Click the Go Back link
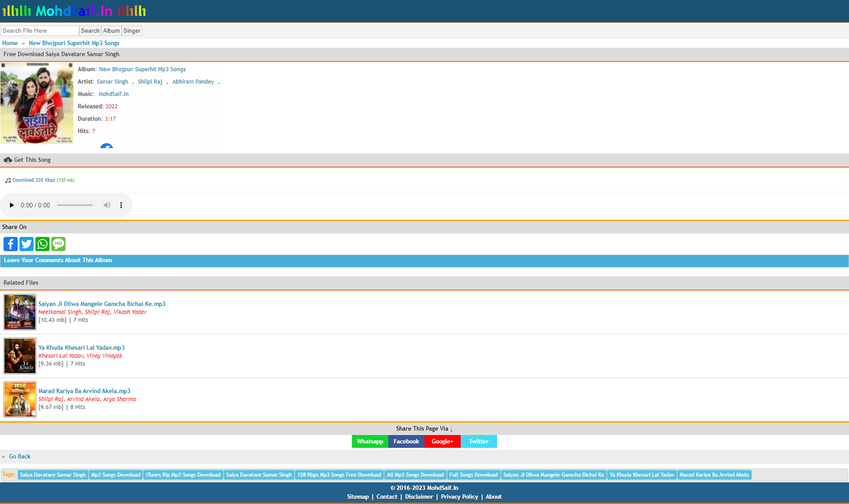 click(20, 456)
